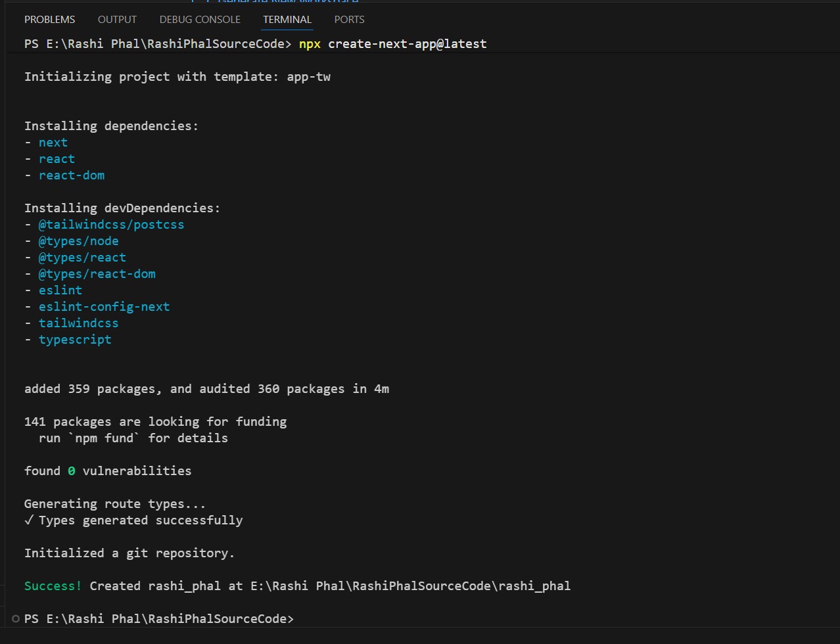
Task: Click the react-dom dependency entry
Action: tap(72, 175)
